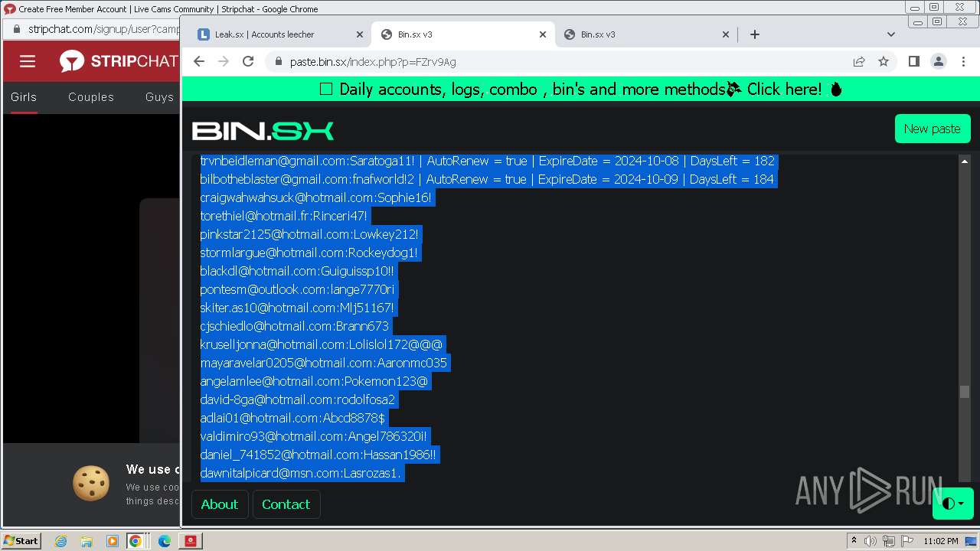
Task: Switch to the second Bin.sx v3 tab
Action: (x=645, y=34)
